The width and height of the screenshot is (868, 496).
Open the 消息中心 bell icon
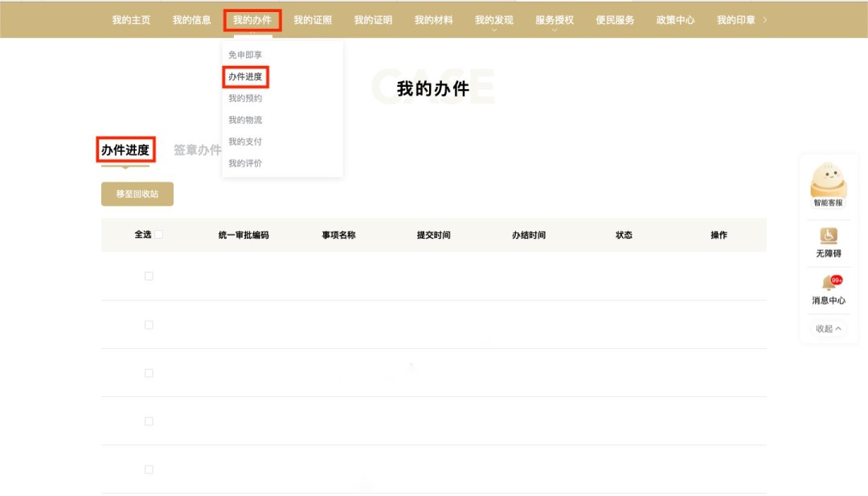tap(827, 284)
